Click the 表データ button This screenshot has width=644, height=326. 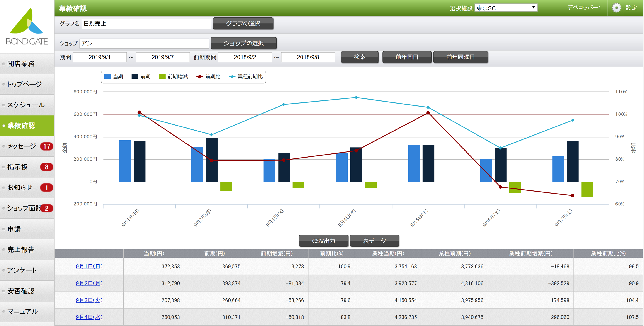pyautogui.click(x=374, y=241)
